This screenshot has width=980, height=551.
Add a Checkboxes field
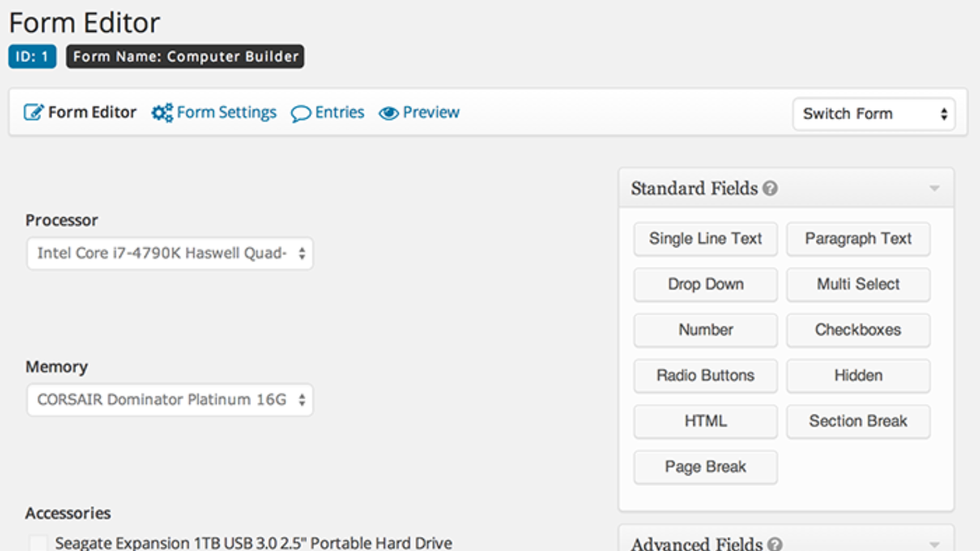click(858, 330)
